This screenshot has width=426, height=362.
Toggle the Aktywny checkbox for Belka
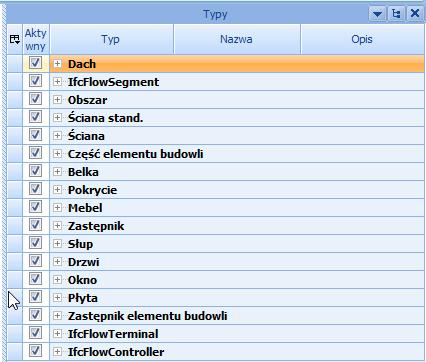click(x=35, y=171)
